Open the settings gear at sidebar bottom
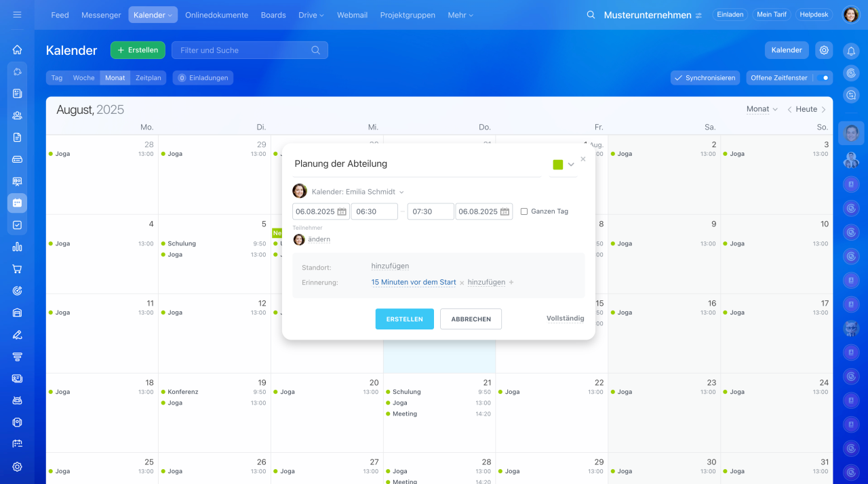The width and height of the screenshot is (868, 484). 17,466
